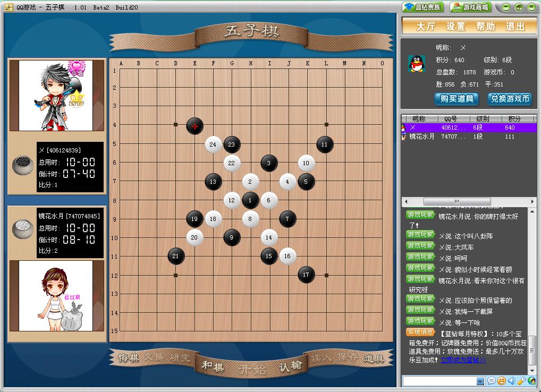Open the chat input dropdown arrow
Image resolution: width=541 pixels, height=392 pixels.
click(480, 381)
